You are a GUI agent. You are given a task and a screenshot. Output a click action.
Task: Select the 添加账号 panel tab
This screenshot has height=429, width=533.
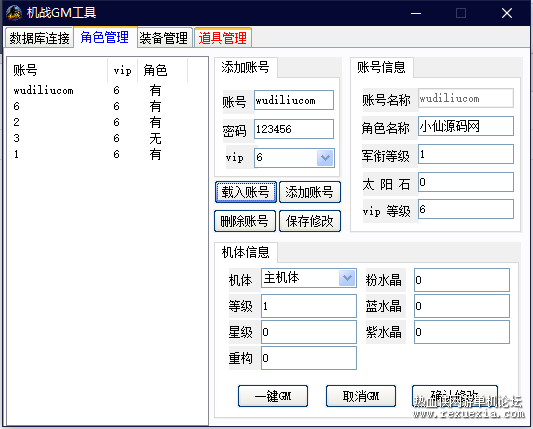(x=245, y=67)
